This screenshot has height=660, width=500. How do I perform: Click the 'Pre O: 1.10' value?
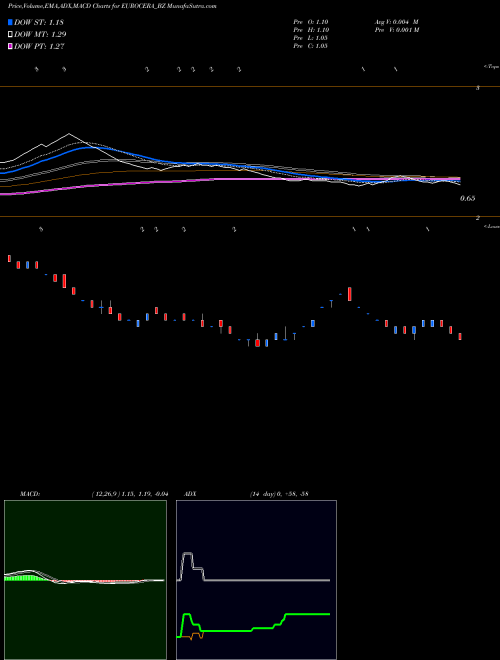pos(311,22)
